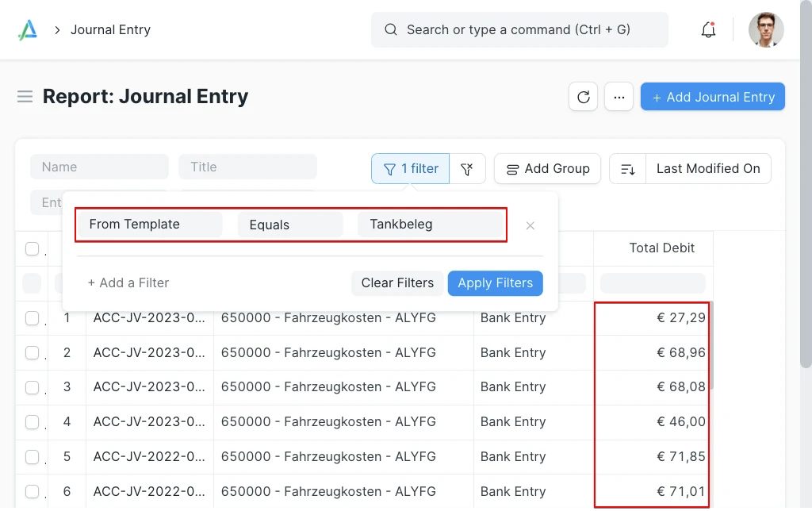
Task: Click the ERPNext home logo
Action: tap(28, 30)
